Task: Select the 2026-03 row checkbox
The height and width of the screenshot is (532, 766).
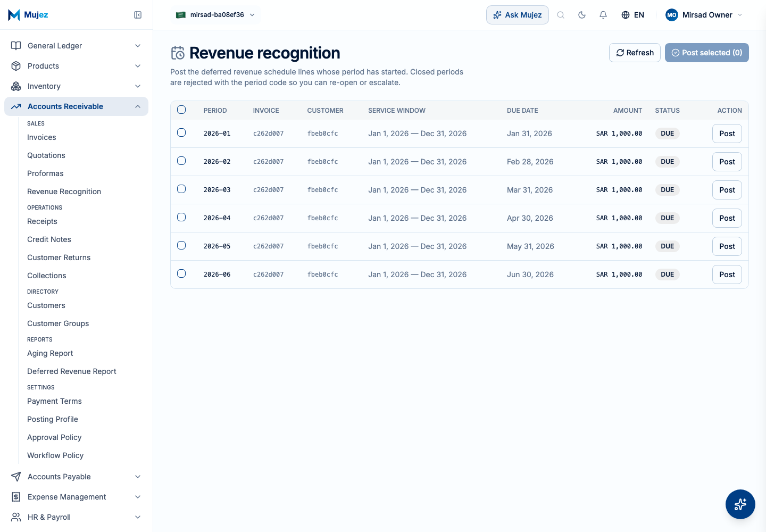Action: tap(181, 189)
